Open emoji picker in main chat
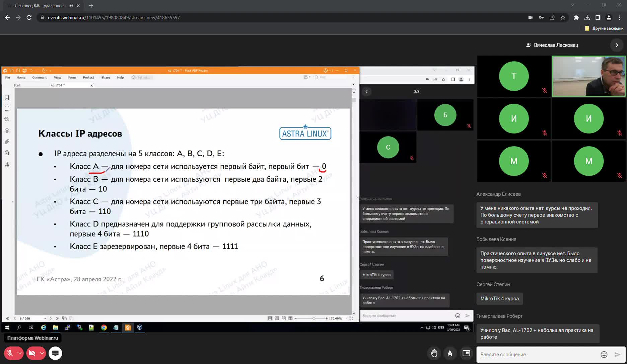This screenshot has width=627, height=364. [604, 355]
